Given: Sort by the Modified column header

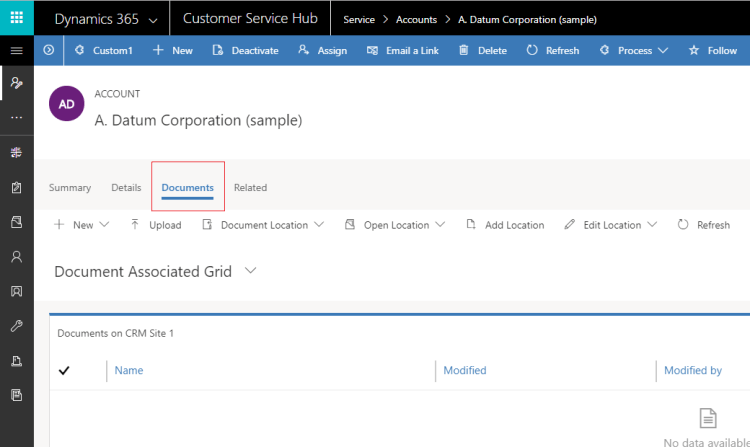Looking at the screenshot, I should pyautogui.click(x=465, y=371).
